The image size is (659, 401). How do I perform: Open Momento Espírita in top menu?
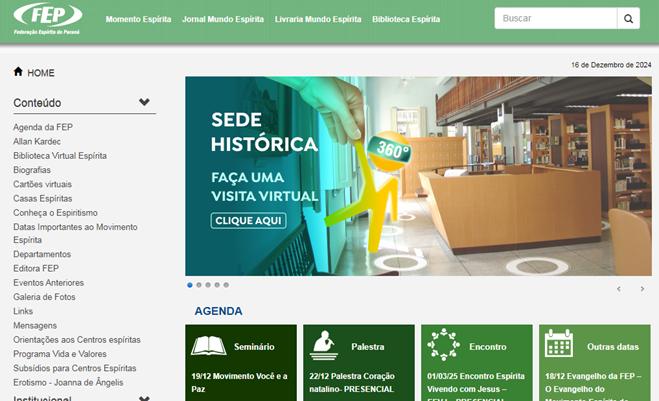pos(138,19)
